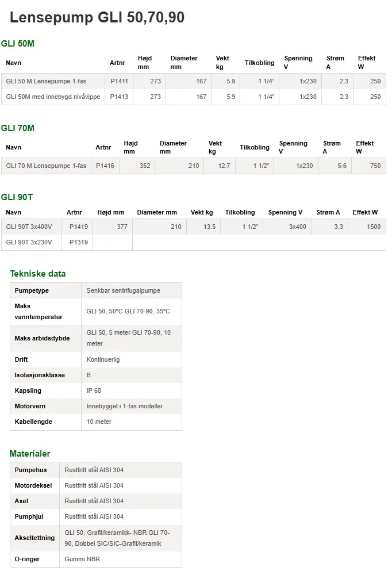Viewport: 392px width, 586px height.
Task: Click 'Rustfritt stål AISI 304' in Pumpehus row
Action: click(x=94, y=470)
